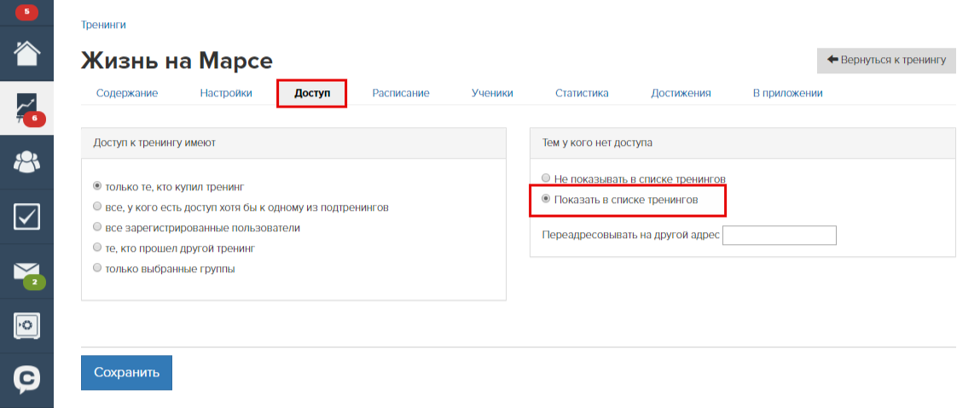Viewport: 980px width, 408px height.
Task: Switch to the Доступ tab
Action: click(x=312, y=93)
